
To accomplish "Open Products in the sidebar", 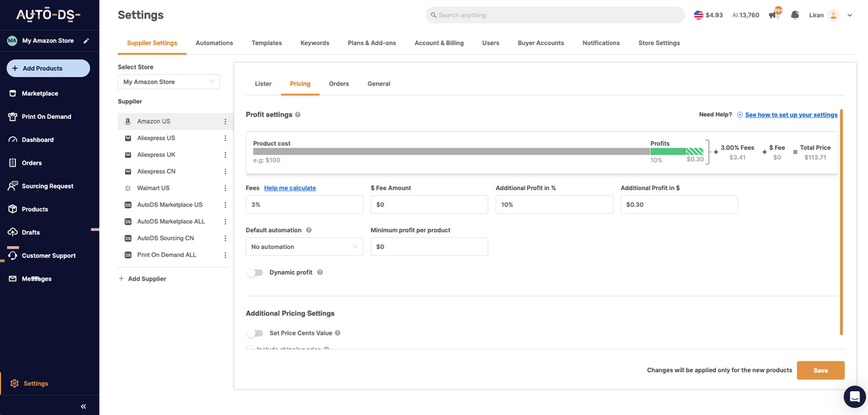I will tap(35, 209).
